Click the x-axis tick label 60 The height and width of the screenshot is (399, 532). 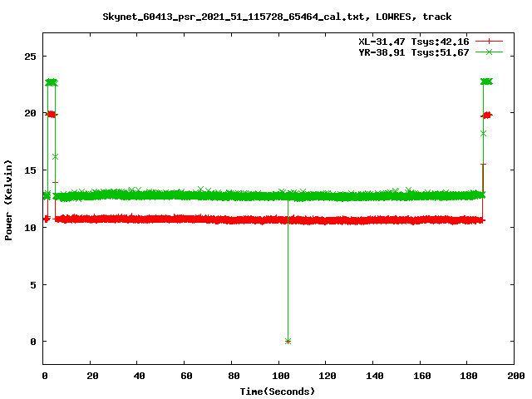click(186, 376)
